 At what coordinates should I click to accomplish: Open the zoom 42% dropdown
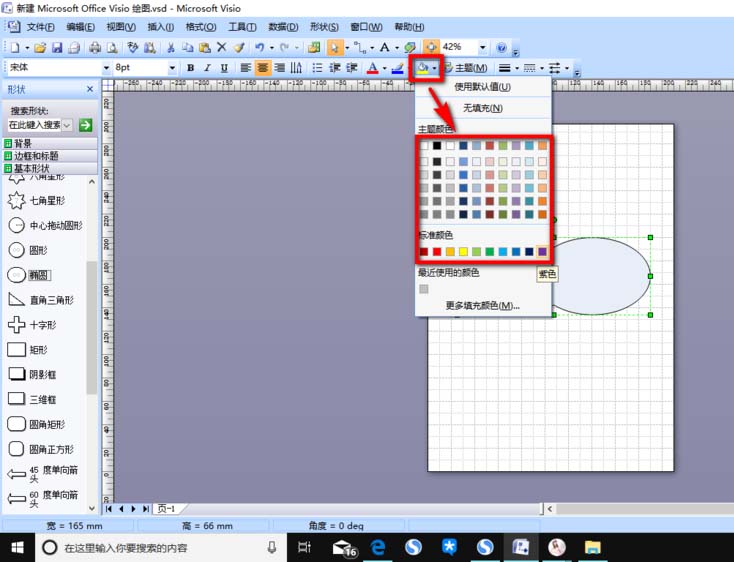pos(483,47)
